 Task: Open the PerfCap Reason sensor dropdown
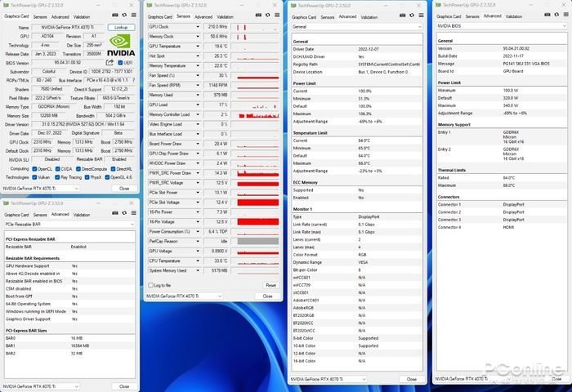tap(198, 242)
